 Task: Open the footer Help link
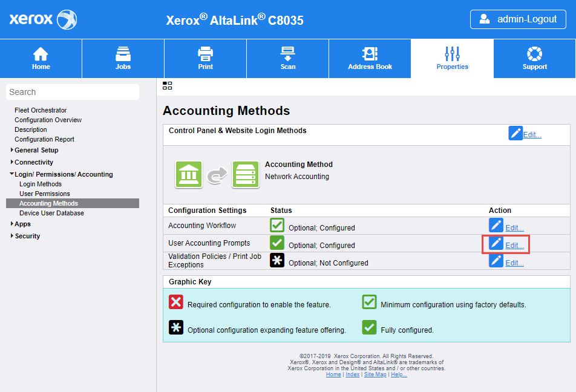click(x=399, y=374)
